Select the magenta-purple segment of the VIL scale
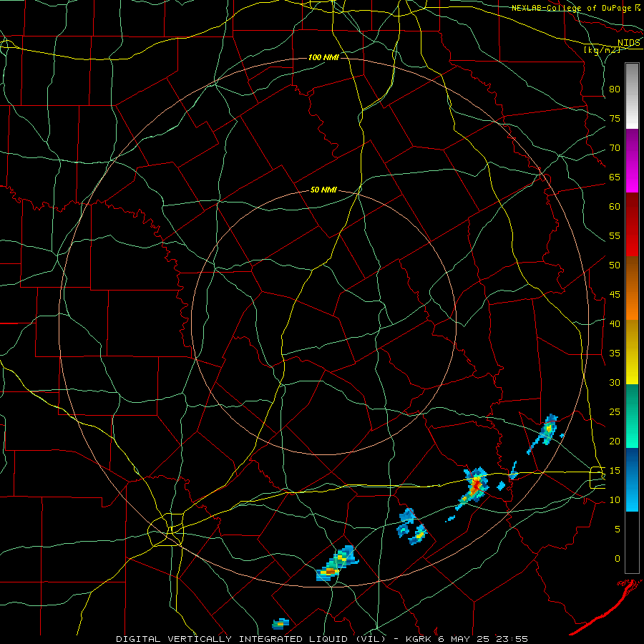 [x=632, y=161]
